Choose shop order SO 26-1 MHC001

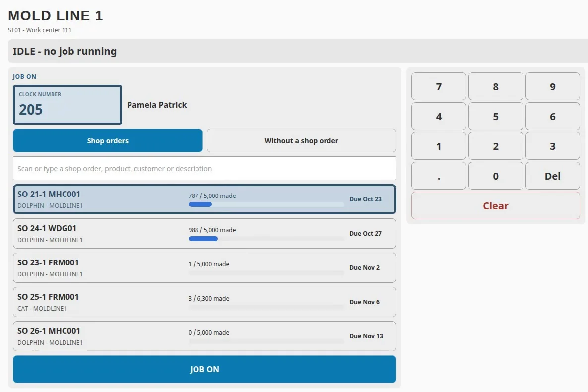[204, 336]
